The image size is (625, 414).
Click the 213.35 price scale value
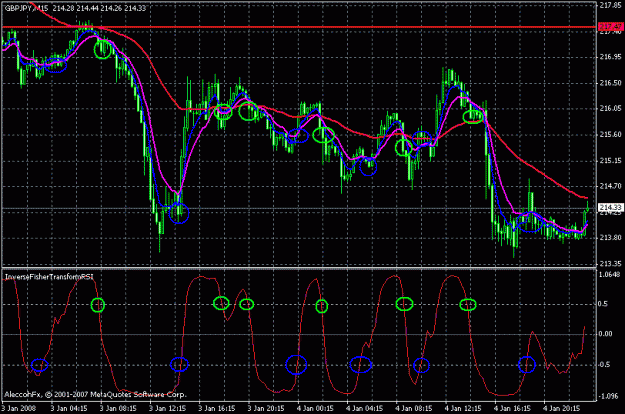coord(610,264)
